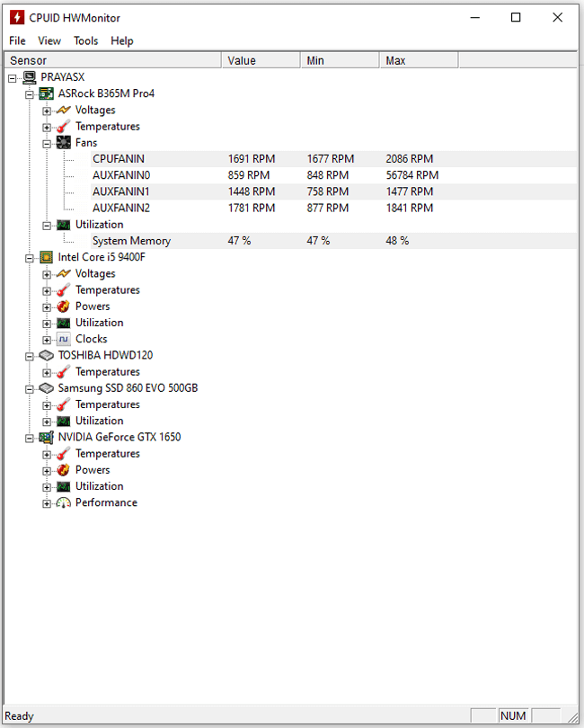Click the Samsung SSD 860 EVO drive icon
The height and width of the screenshot is (728, 584).
[x=47, y=388]
